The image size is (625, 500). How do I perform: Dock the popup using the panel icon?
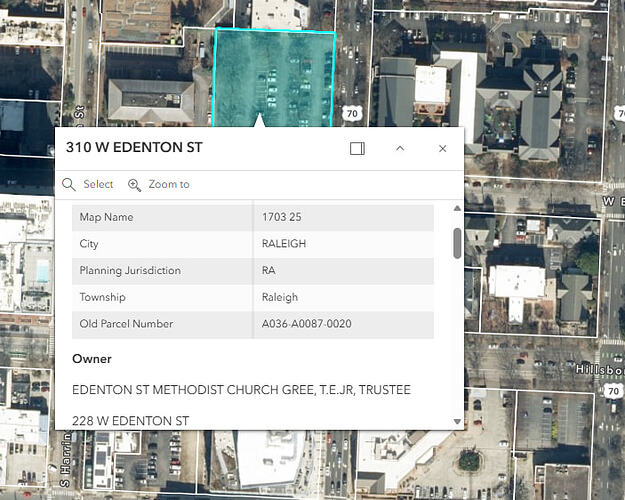point(357,149)
